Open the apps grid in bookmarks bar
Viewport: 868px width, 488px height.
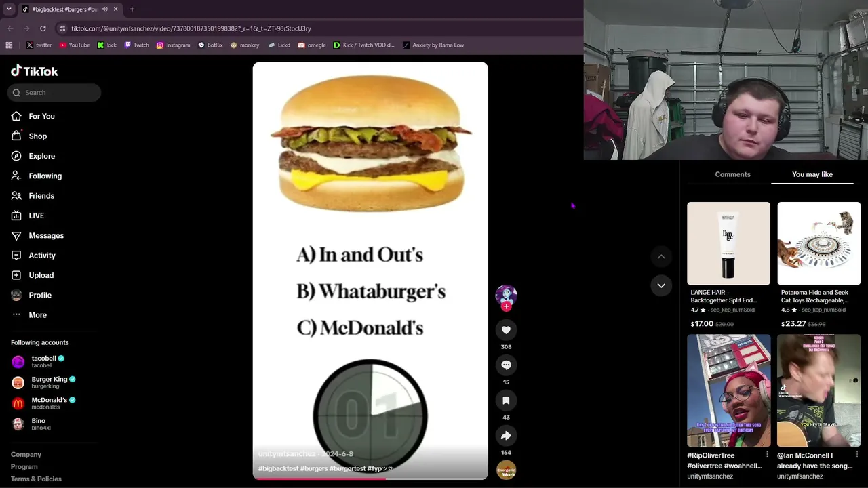coord(9,45)
